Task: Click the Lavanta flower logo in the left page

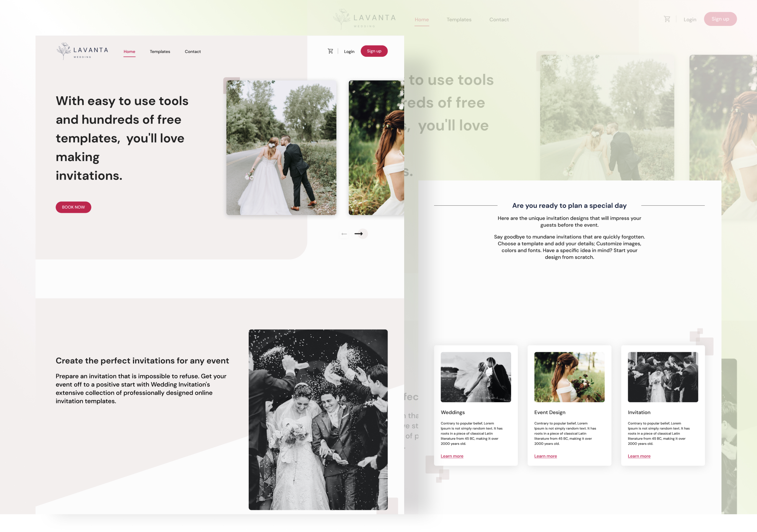Action: tap(64, 50)
